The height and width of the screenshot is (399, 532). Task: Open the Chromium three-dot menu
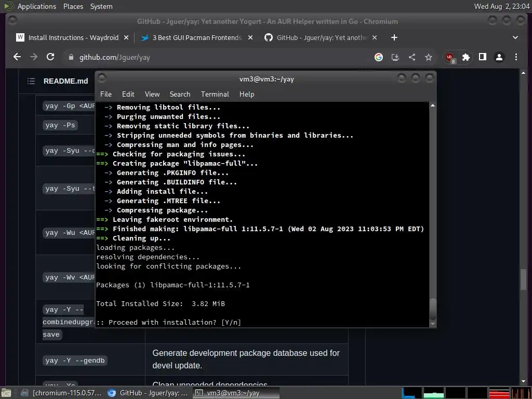(x=516, y=57)
